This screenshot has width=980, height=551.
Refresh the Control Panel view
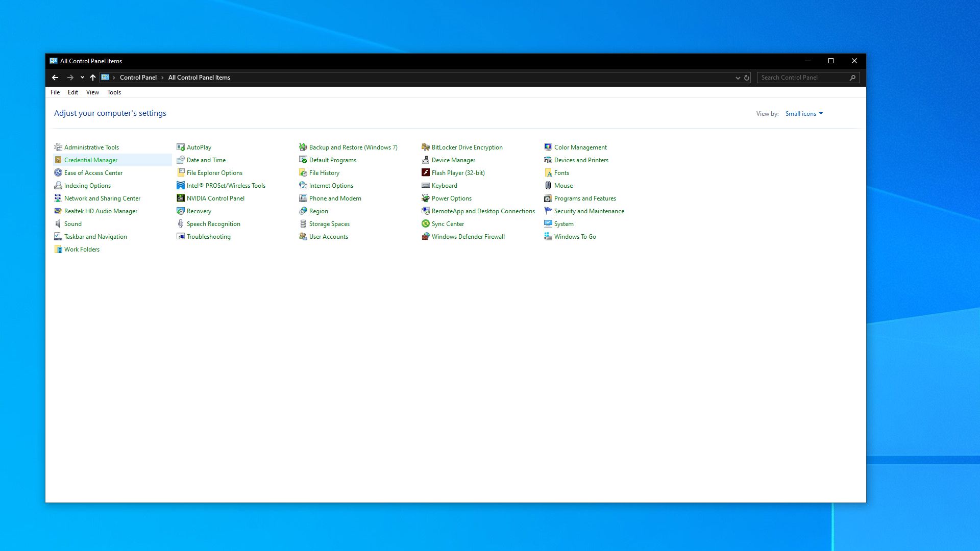[747, 78]
